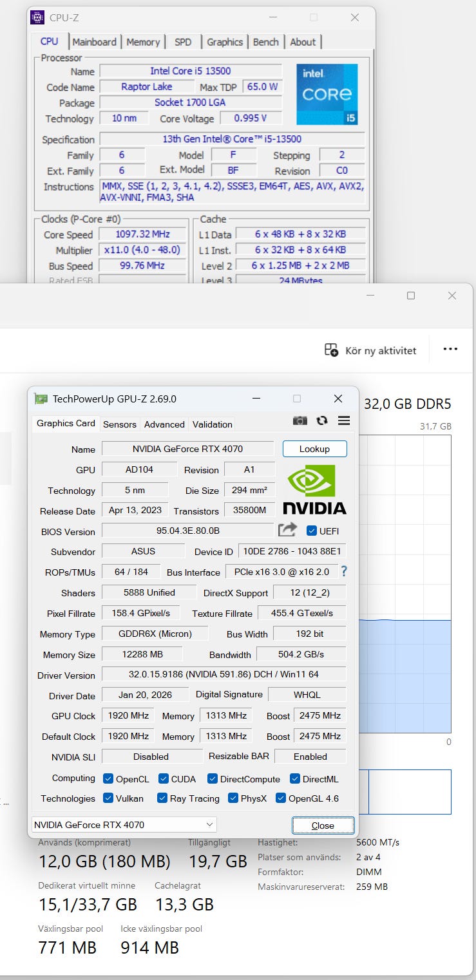This screenshot has height=980, width=476.
Task: Open the Advanced tab in GPU-Z
Action: 164,424
